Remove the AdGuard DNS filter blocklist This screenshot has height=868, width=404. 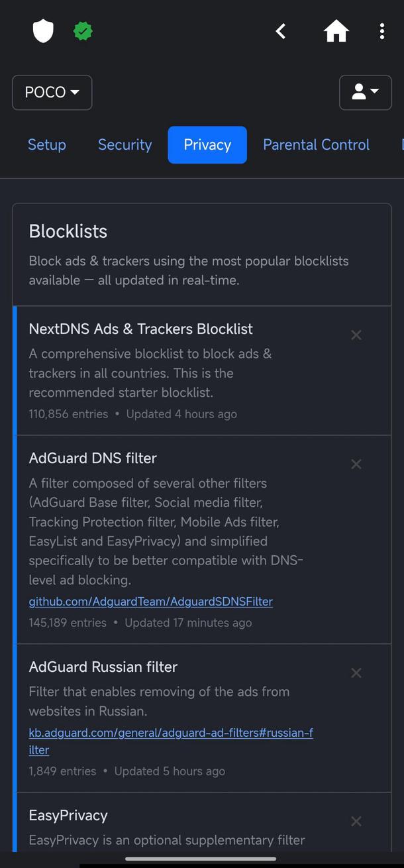coord(356,464)
